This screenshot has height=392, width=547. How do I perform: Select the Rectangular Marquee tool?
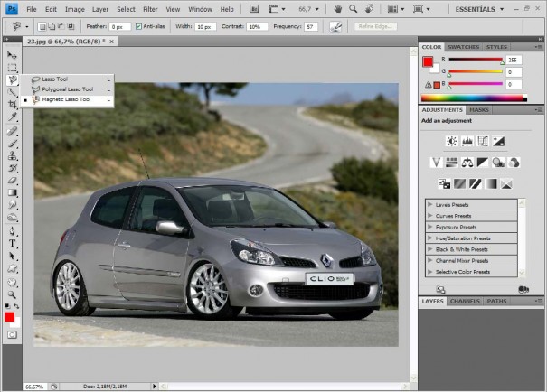[12, 68]
